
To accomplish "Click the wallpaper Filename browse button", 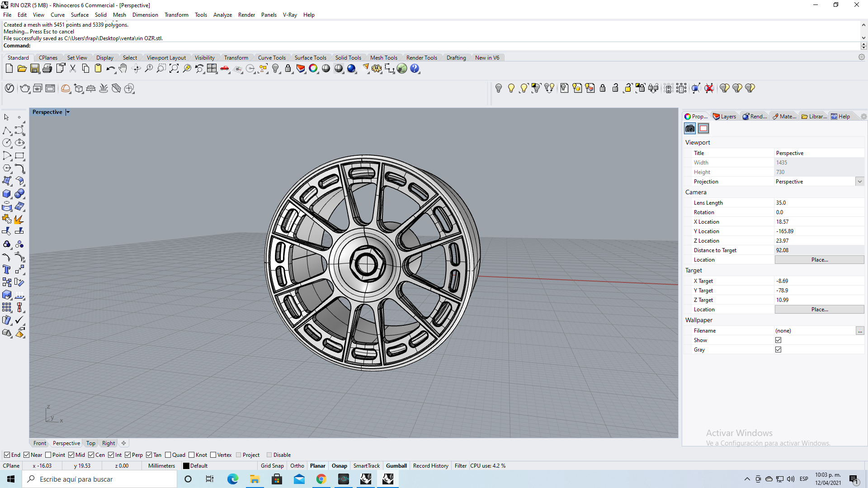I will tap(860, 331).
